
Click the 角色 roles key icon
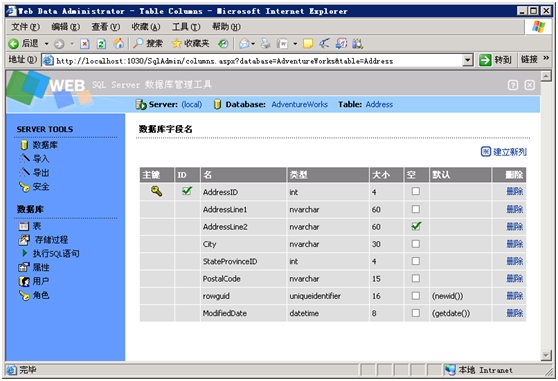click(24, 295)
